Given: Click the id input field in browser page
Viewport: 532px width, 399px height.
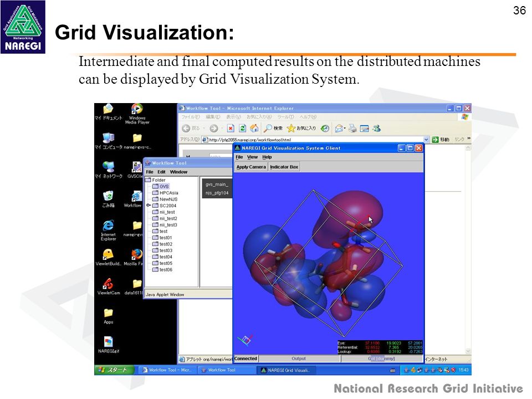Looking at the screenshot, I should pyautogui.click(x=221, y=156).
